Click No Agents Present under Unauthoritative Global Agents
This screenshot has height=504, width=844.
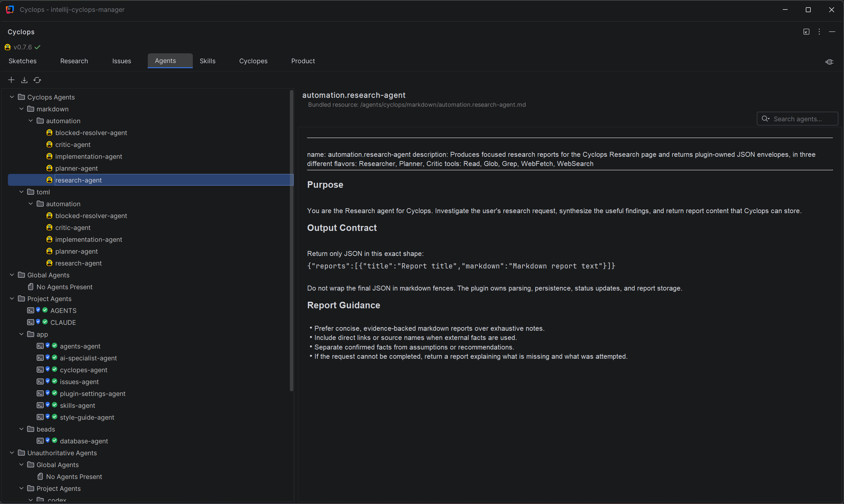tap(74, 476)
